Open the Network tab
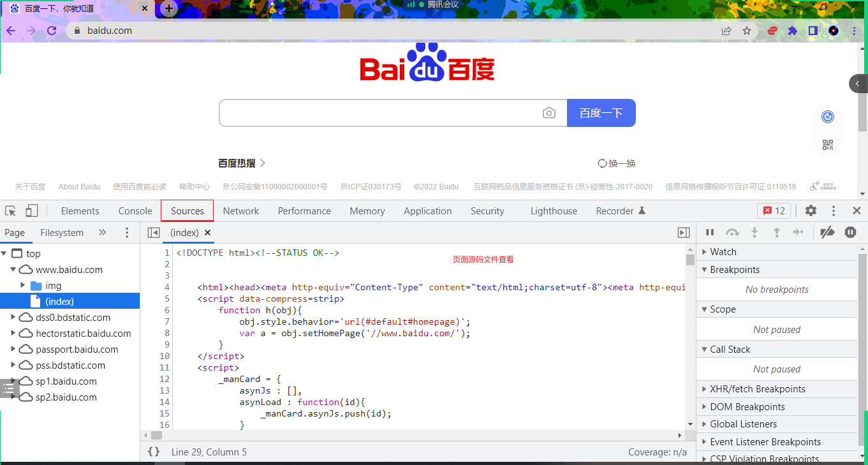Image resolution: width=868 pixels, height=465 pixels. pyautogui.click(x=241, y=210)
